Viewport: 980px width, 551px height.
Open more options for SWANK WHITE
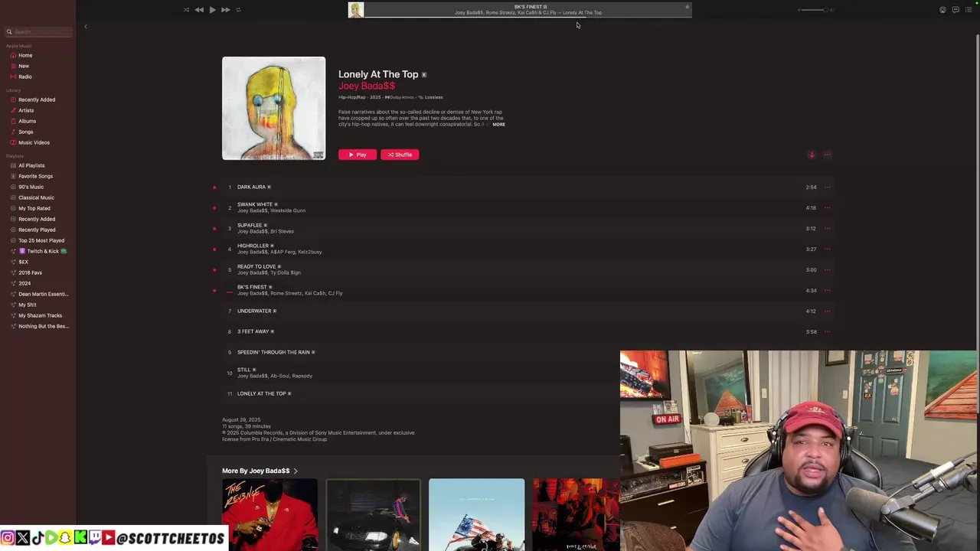coord(827,207)
